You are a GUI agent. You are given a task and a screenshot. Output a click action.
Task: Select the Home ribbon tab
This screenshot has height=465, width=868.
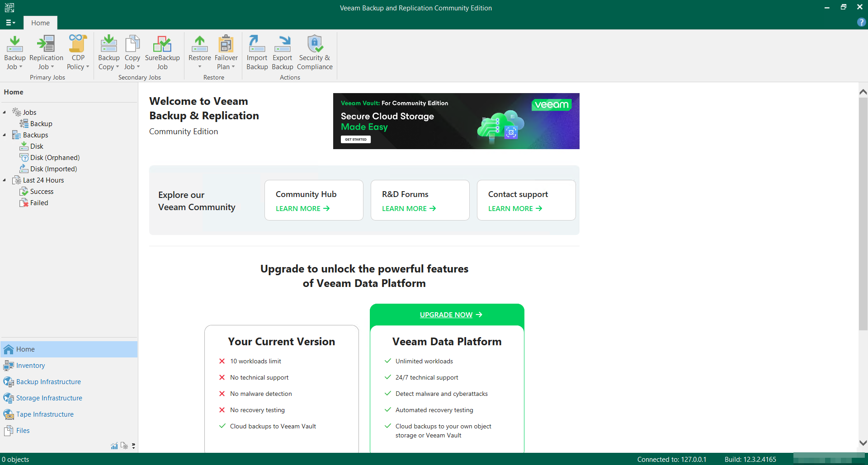tap(40, 23)
